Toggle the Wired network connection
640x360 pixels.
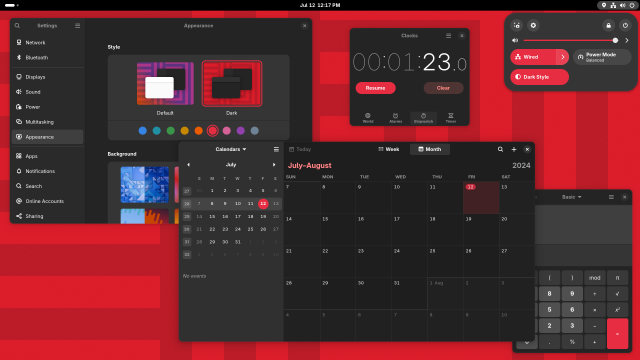coord(533,57)
